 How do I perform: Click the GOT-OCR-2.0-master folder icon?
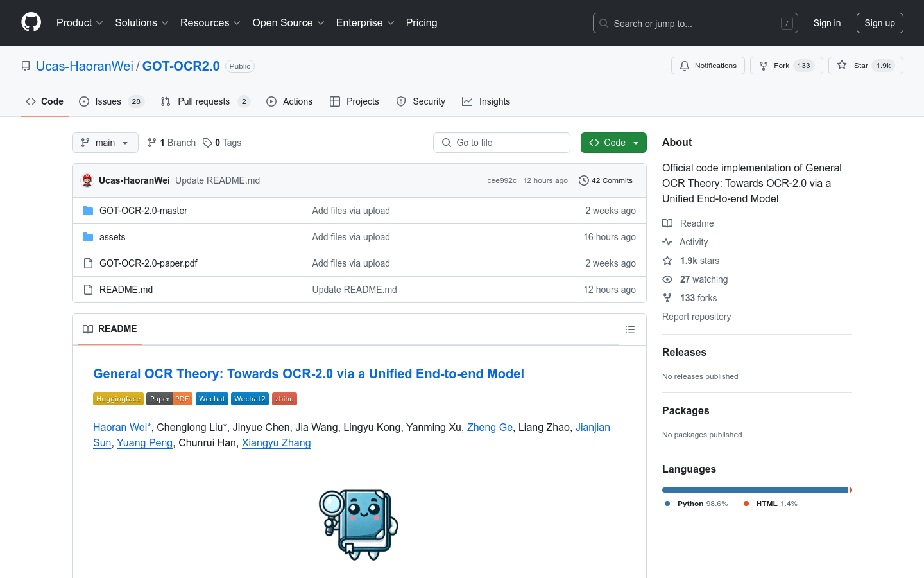click(88, 211)
